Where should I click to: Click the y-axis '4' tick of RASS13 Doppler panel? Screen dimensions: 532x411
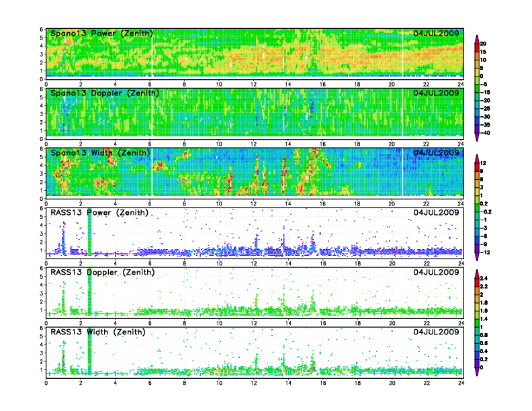pos(42,285)
